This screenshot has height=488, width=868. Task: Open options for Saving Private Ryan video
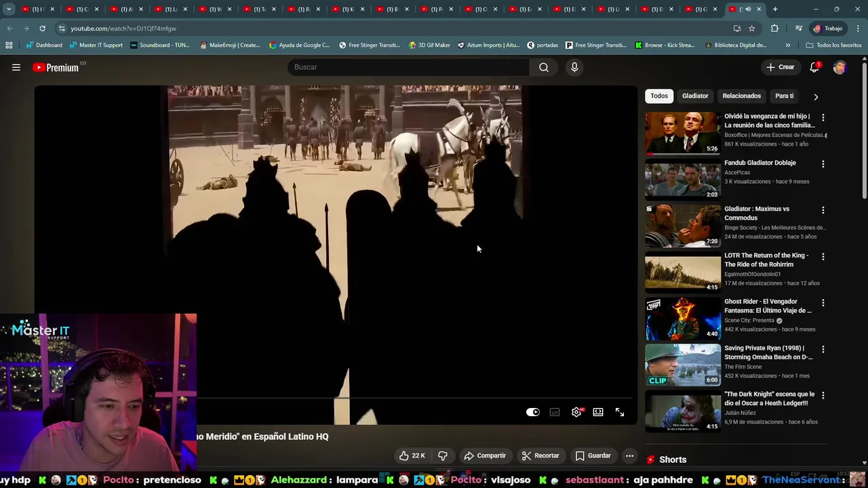[823, 349]
